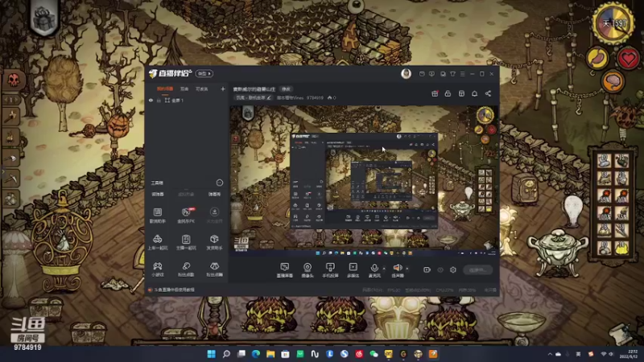The height and width of the screenshot is (362, 644).
Task: Open the danmaku window icon in title bar
Action: [443, 74]
